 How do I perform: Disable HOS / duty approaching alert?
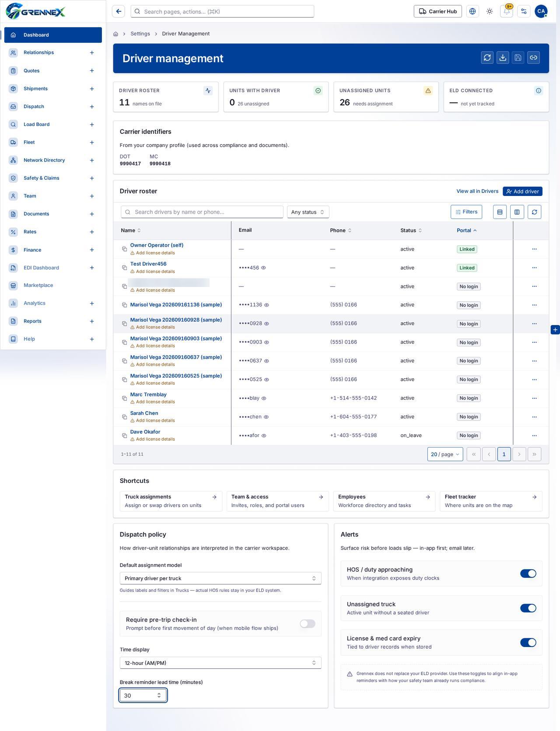coord(528,574)
